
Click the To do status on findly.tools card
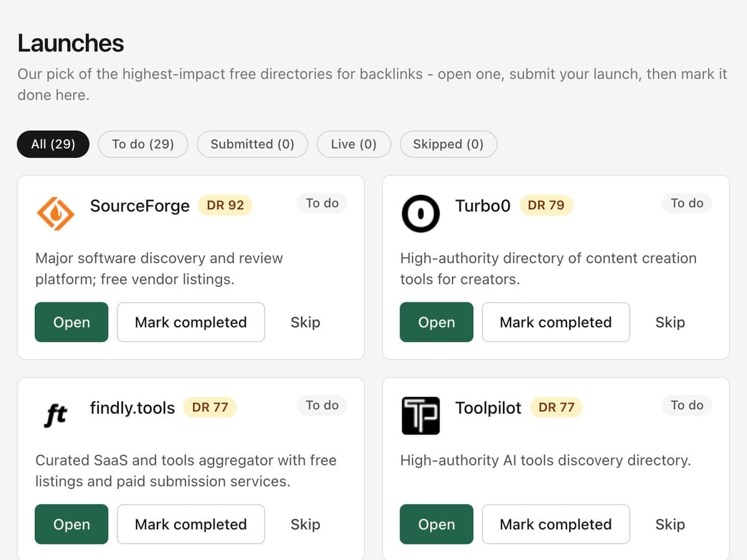click(x=322, y=405)
